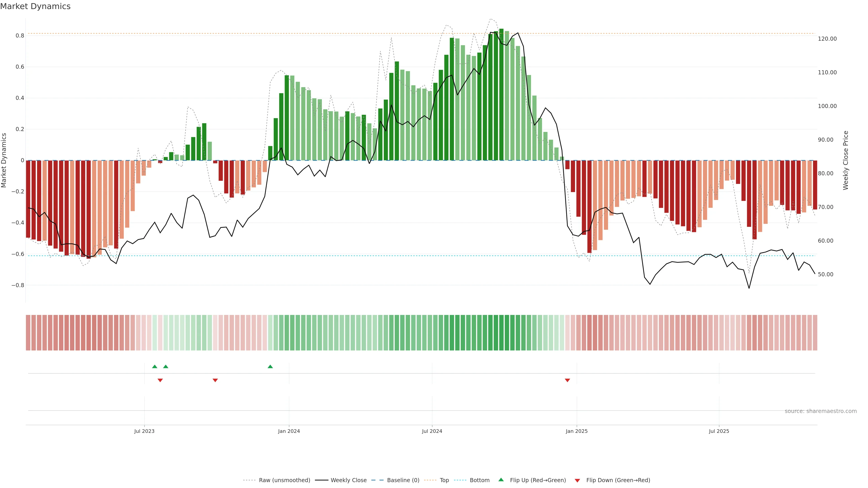Hide the Baseline (0) legend series
Screen dimensions: 868x488
coord(403,480)
